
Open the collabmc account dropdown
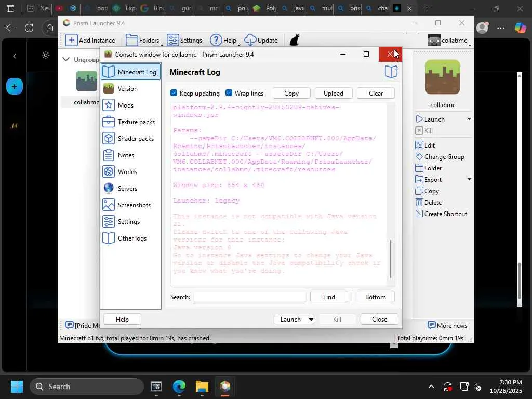449,41
